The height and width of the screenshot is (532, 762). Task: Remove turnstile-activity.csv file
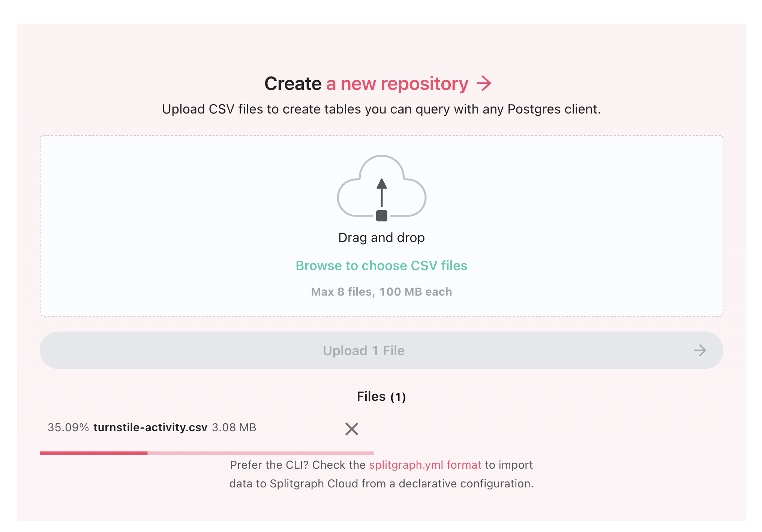[x=352, y=428]
